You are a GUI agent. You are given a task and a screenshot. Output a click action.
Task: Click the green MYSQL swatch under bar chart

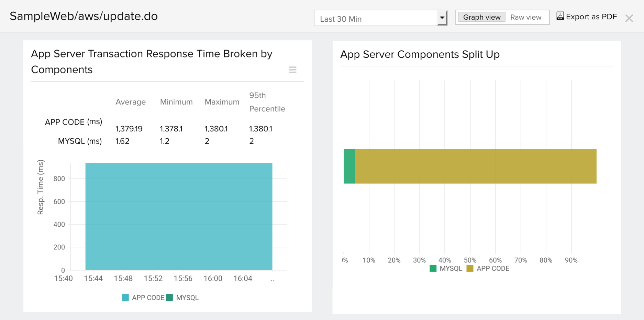[x=433, y=268]
